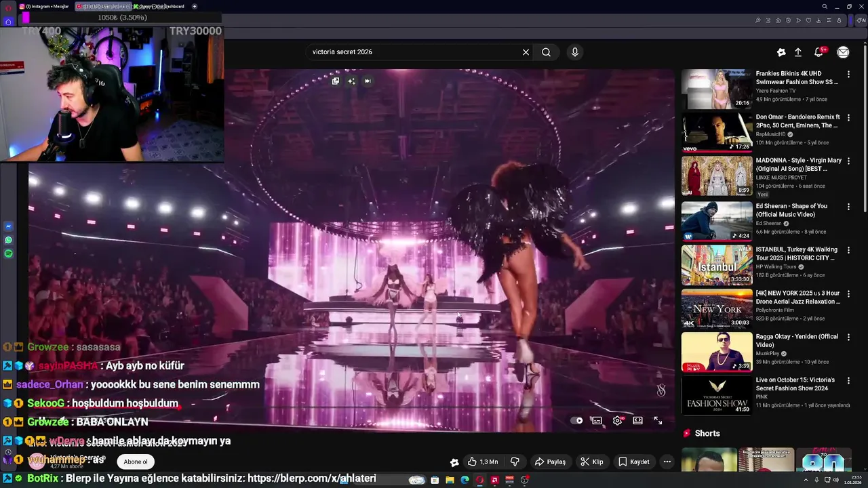Open options for Fashion Show 2024 video
Viewport: 868px width, 488px height.
tap(848, 381)
